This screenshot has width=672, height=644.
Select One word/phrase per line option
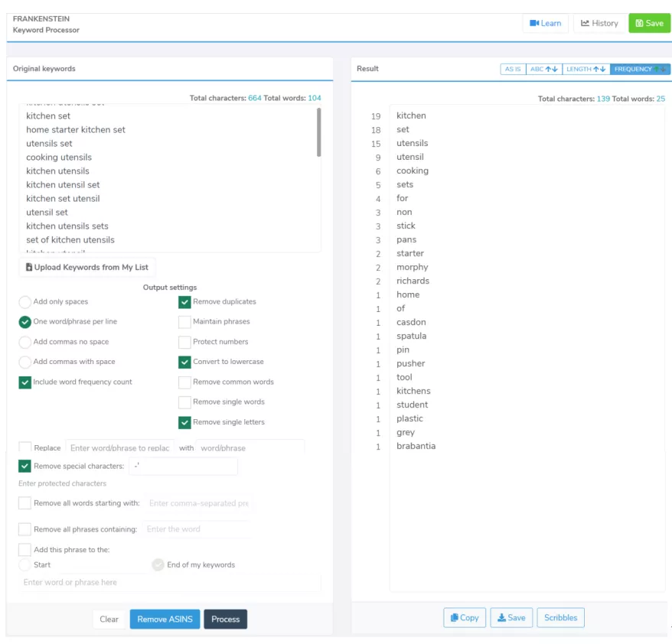click(x=24, y=322)
